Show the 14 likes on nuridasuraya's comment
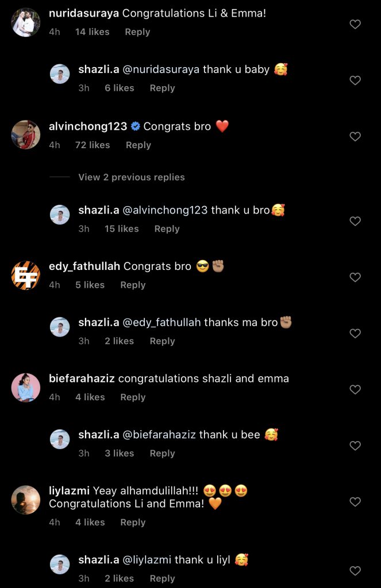This screenshot has width=381, height=588. [93, 32]
